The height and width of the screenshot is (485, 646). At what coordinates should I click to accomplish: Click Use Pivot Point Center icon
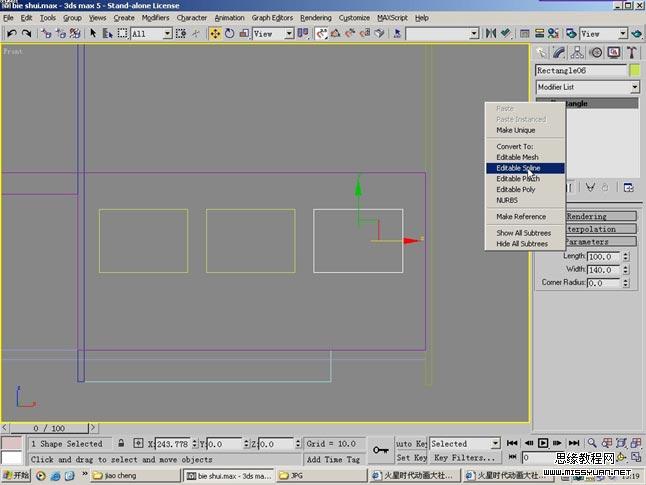tap(303, 33)
